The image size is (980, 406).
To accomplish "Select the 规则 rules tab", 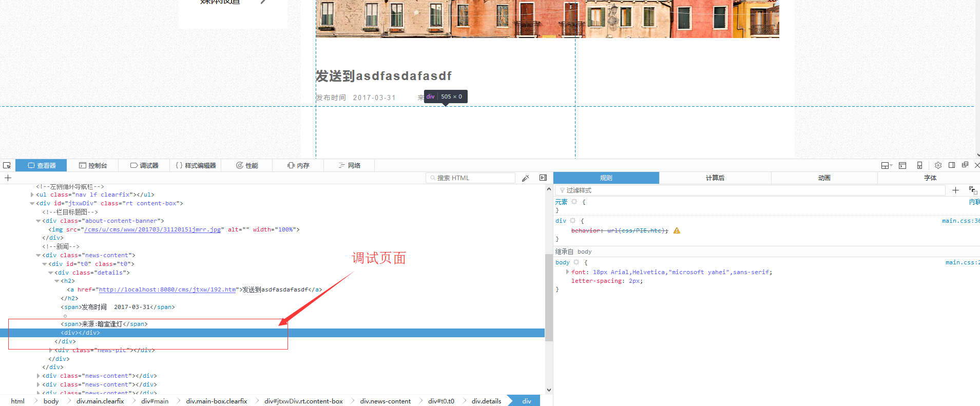I will pos(606,178).
